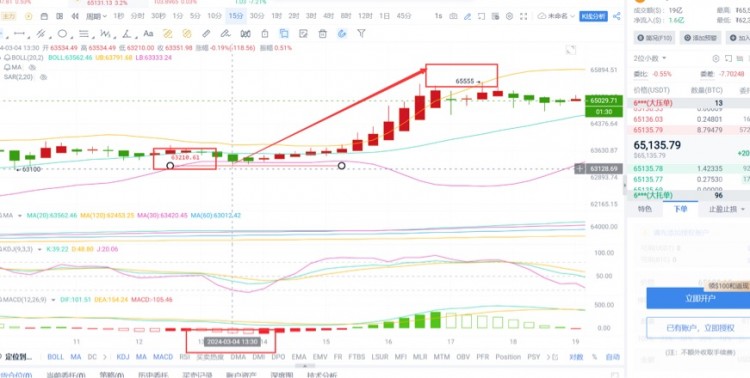The width and height of the screenshot is (750, 378).
Task: Click the padlock lock drawings icon
Action: (265, 33)
